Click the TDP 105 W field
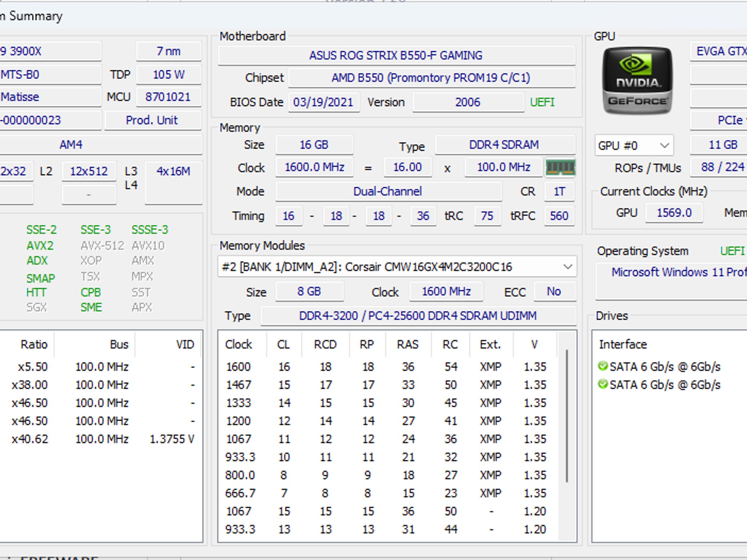Screen dimensions: 747x560 click(x=169, y=75)
